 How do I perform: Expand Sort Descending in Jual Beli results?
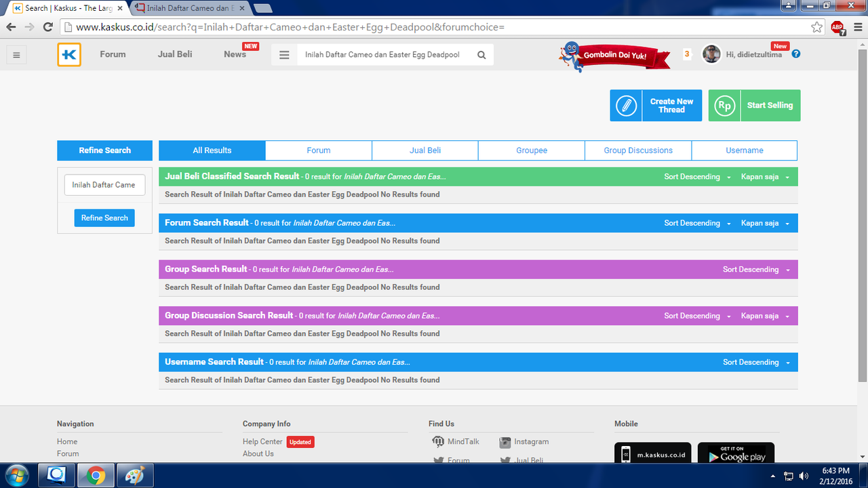click(x=697, y=177)
